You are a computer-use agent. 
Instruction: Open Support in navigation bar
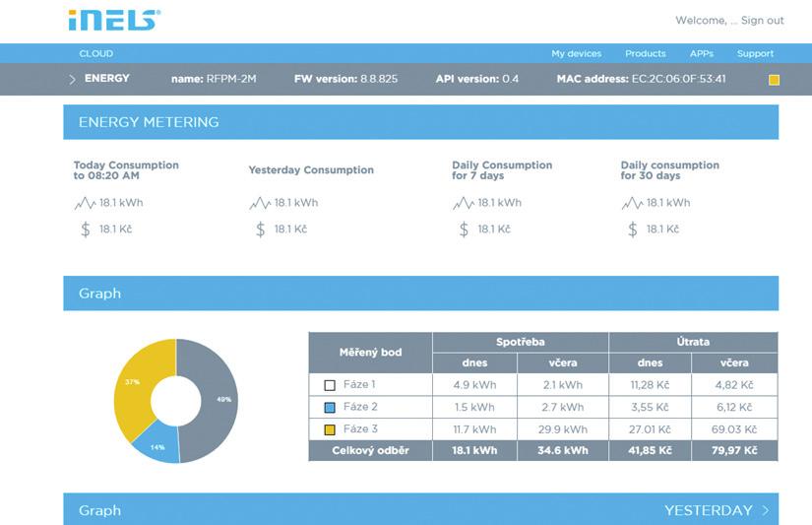755,53
